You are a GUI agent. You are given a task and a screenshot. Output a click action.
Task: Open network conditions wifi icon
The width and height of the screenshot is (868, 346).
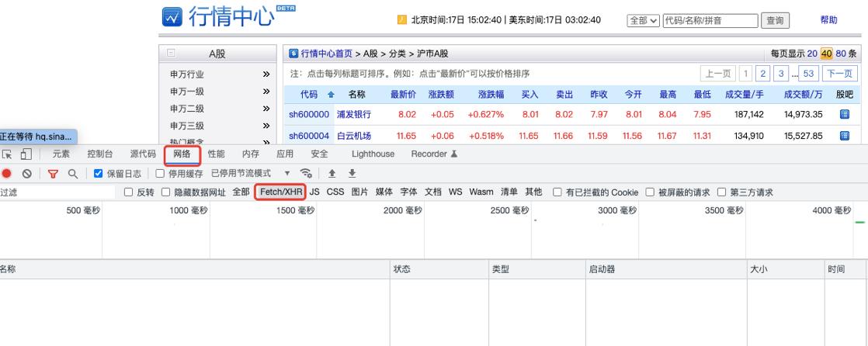coord(306,174)
